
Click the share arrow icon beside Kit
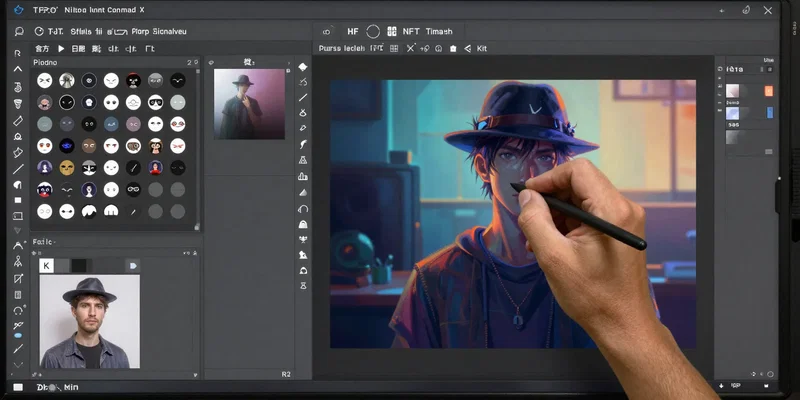tap(467, 48)
